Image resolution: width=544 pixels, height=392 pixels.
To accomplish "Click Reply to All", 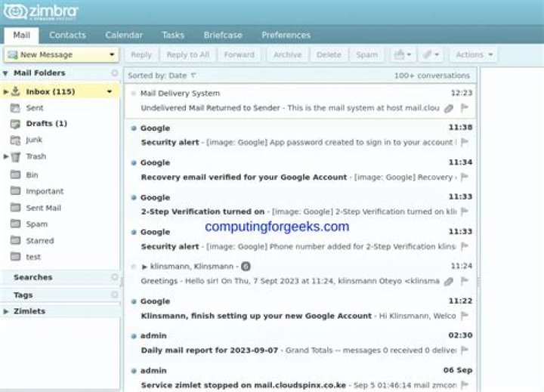I will [187, 55].
